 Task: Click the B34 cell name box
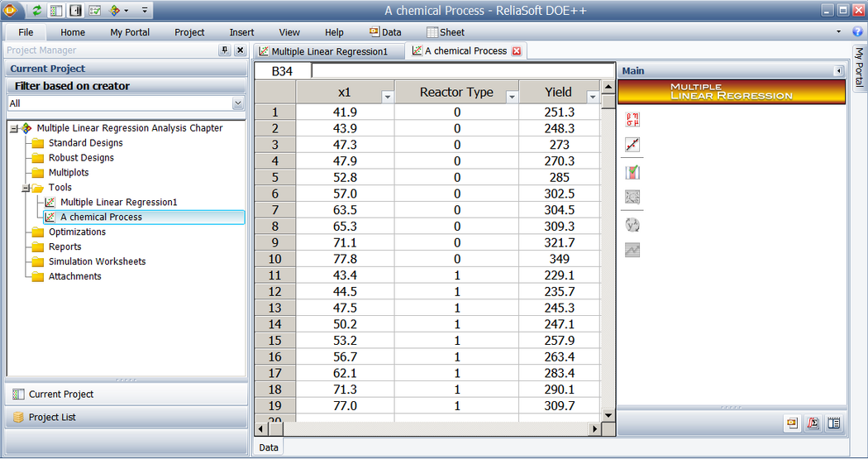[x=283, y=71]
